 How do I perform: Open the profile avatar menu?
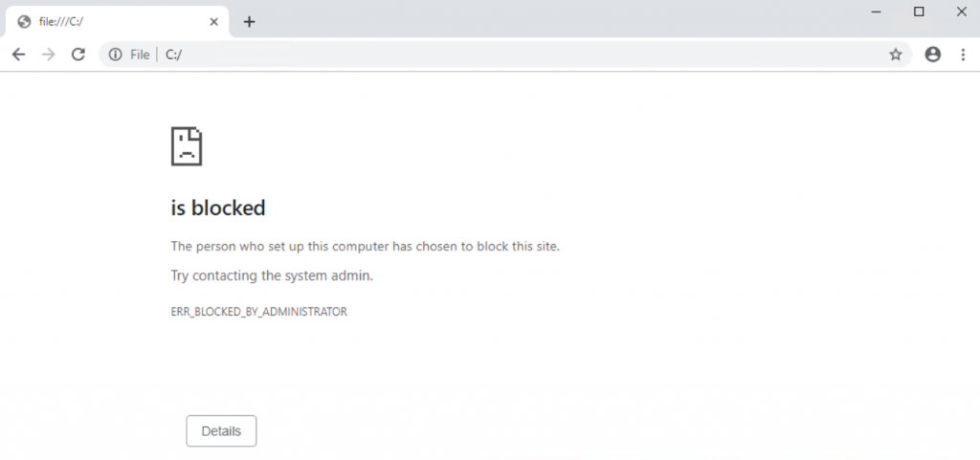pyautogui.click(x=933, y=55)
